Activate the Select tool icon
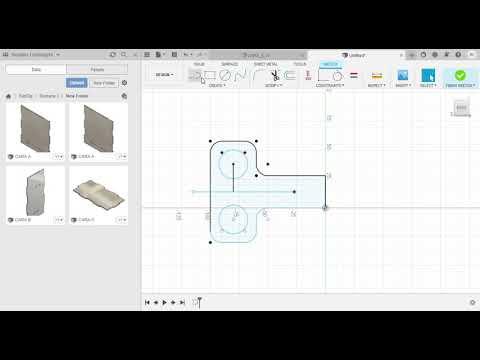480x360 pixels. coord(428,75)
